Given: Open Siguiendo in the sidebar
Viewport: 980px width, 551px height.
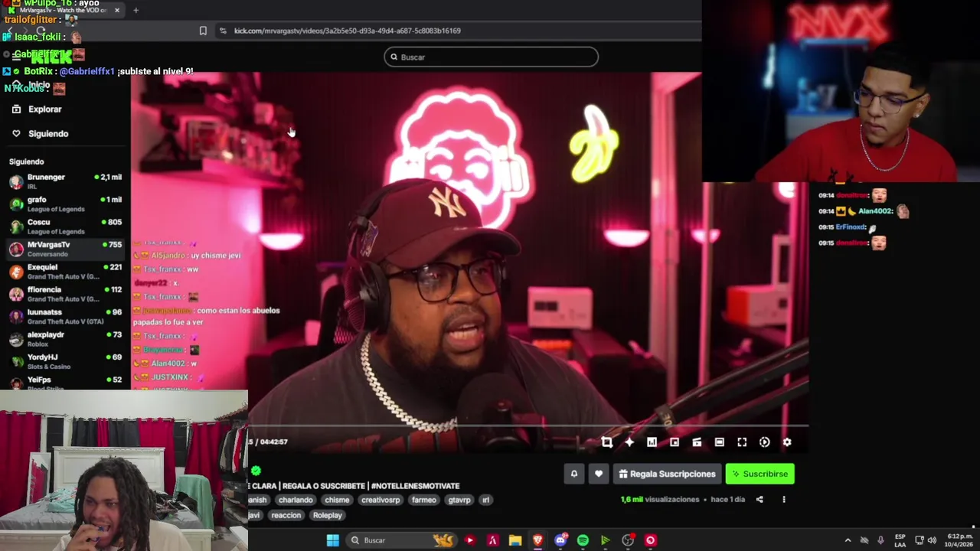Looking at the screenshot, I should (x=48, y=134).
